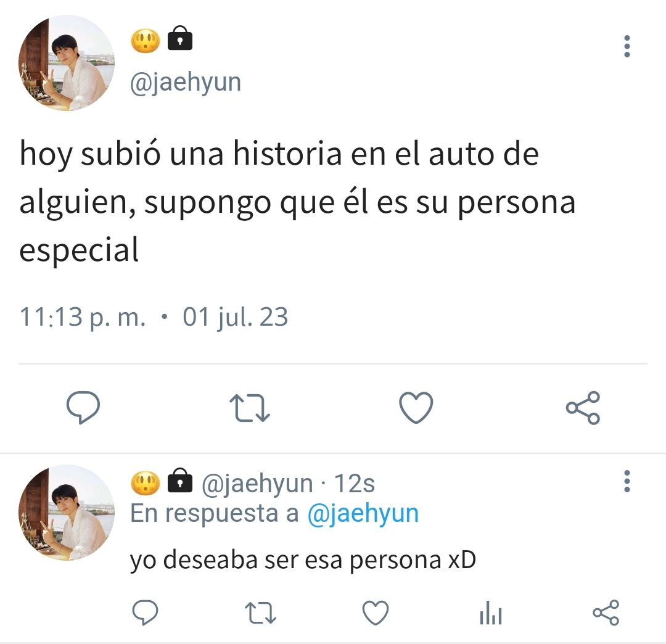Open the @jaehyun handle under the main tweet's name
Viewport: 666px width, 644px height.
[x=186, y=82]
